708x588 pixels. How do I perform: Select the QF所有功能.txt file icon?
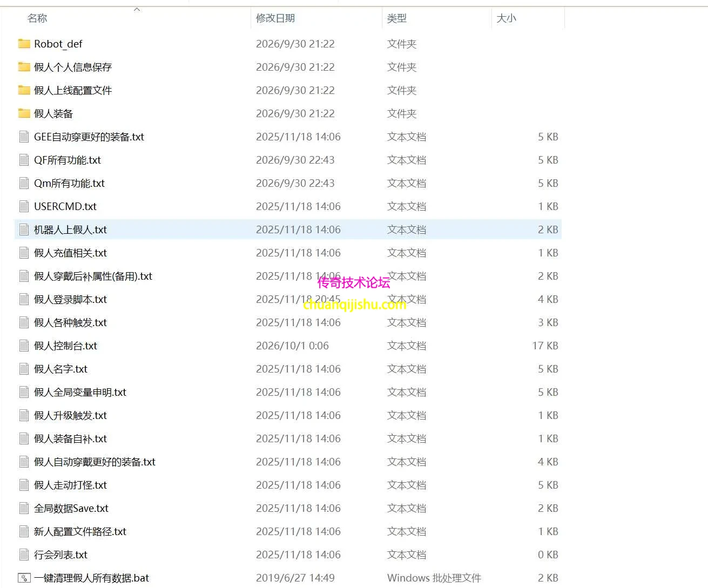pyautogui.click(x=24, y=160)
